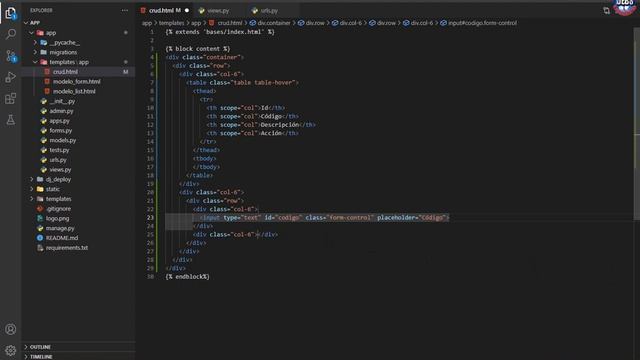Open __init__.py file

click(x=62, y=101)
